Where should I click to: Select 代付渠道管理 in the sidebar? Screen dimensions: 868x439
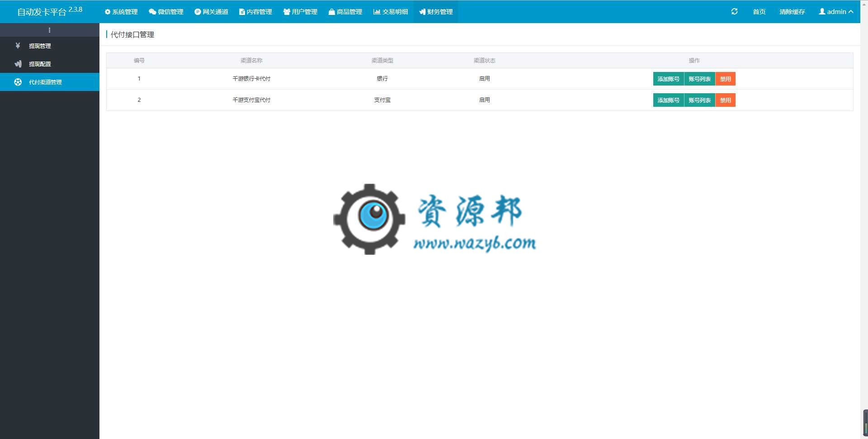50,82
